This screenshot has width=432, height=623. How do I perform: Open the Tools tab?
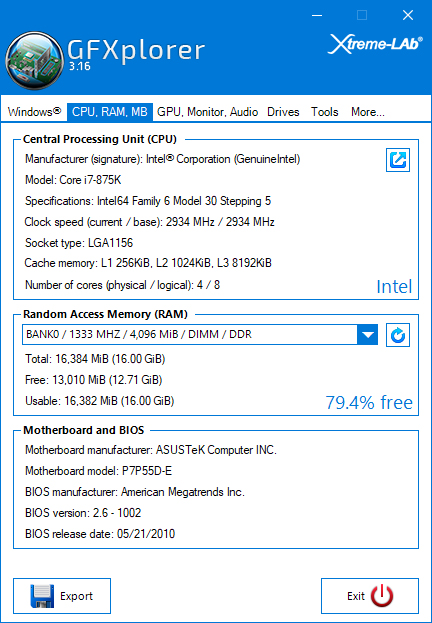324,112
